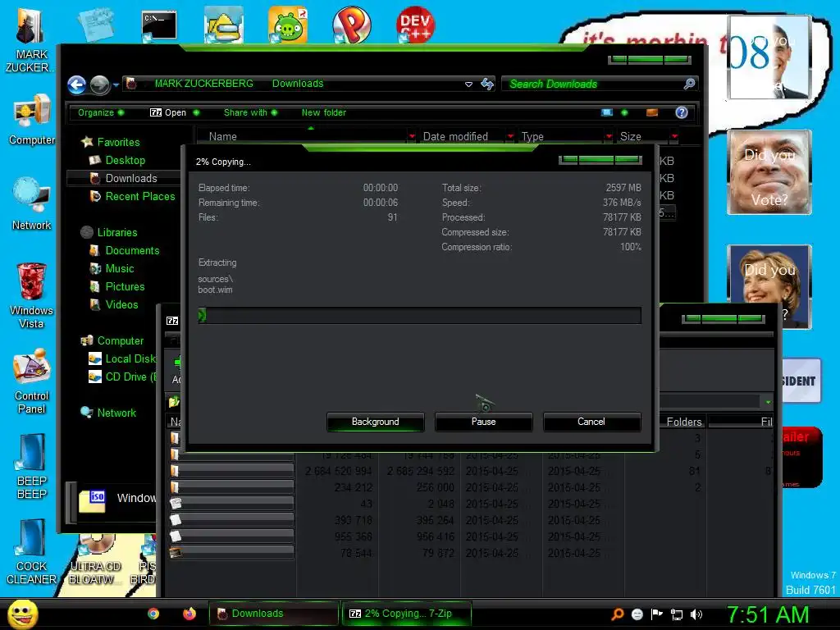Click MARK ZUCKERBERG in the address breadcrumb
The width and height of the screenshot is (840, 630).
click(203, 84)
